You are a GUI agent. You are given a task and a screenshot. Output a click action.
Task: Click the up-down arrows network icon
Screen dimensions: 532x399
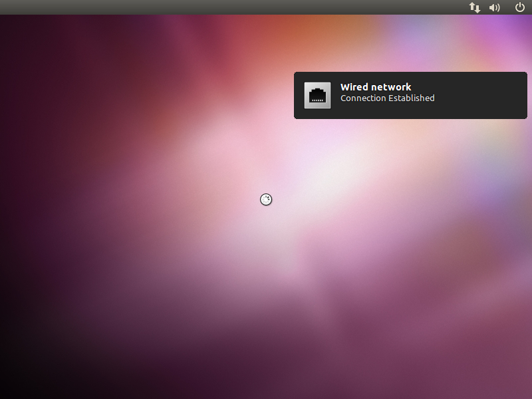pyautogui.click(x=474, y=7)
